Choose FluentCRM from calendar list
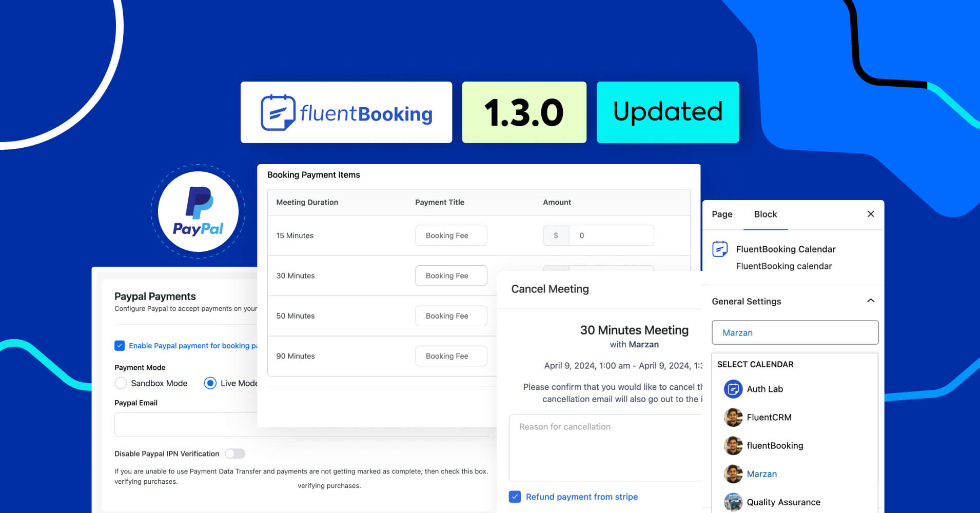The height and width of the screenshot is (513, 980). click(769, 417)
